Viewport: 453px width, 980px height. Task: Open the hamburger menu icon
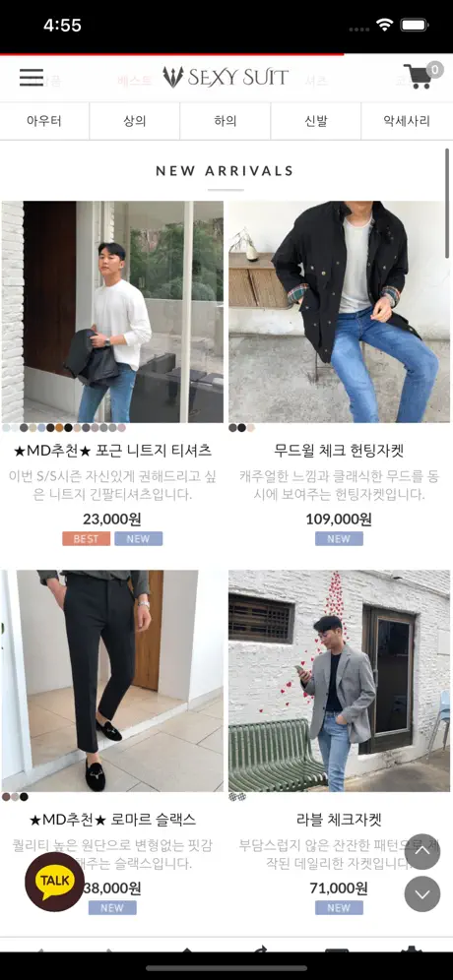pyautogui.click(x=32, y=77)
